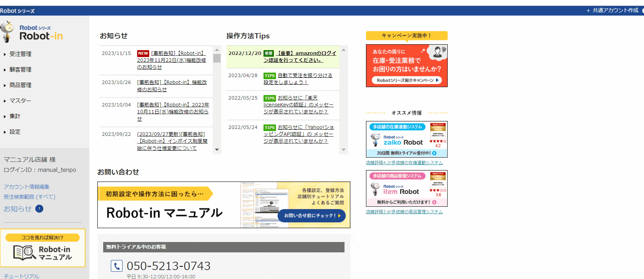Screen dimensions: 644x279
Task: Click the Robot-in マニュアル inquiry banner
Action: [224, 205]
